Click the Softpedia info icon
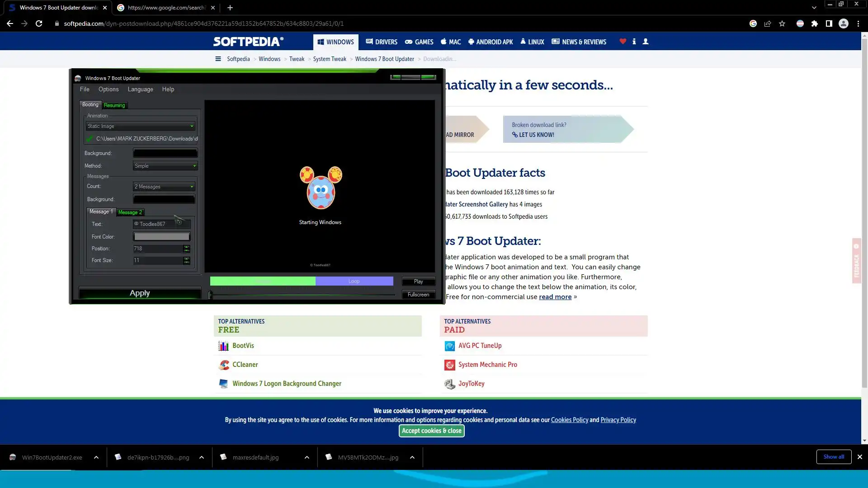 point(634,42)
